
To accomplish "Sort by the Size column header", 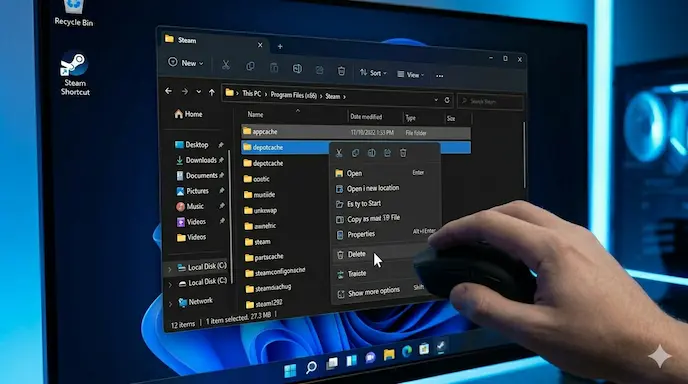I will pos(451,119).
